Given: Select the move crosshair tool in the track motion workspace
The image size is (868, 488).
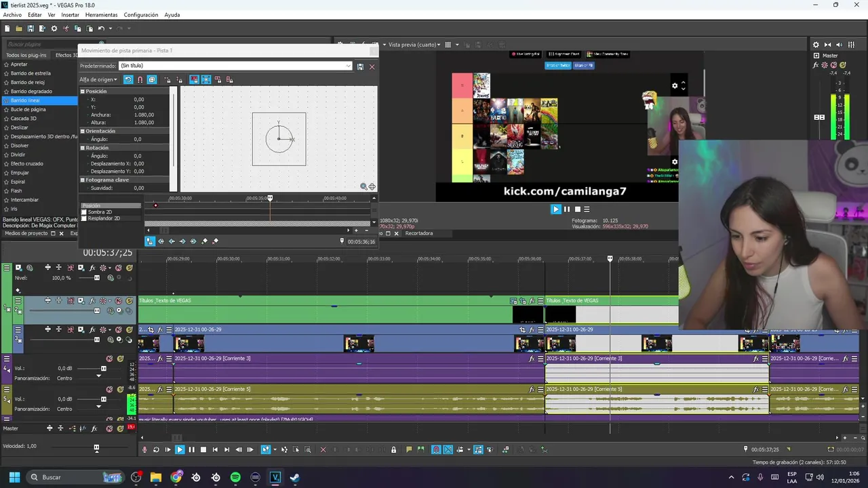Looking at the screenshot, I should click(372, 186).
